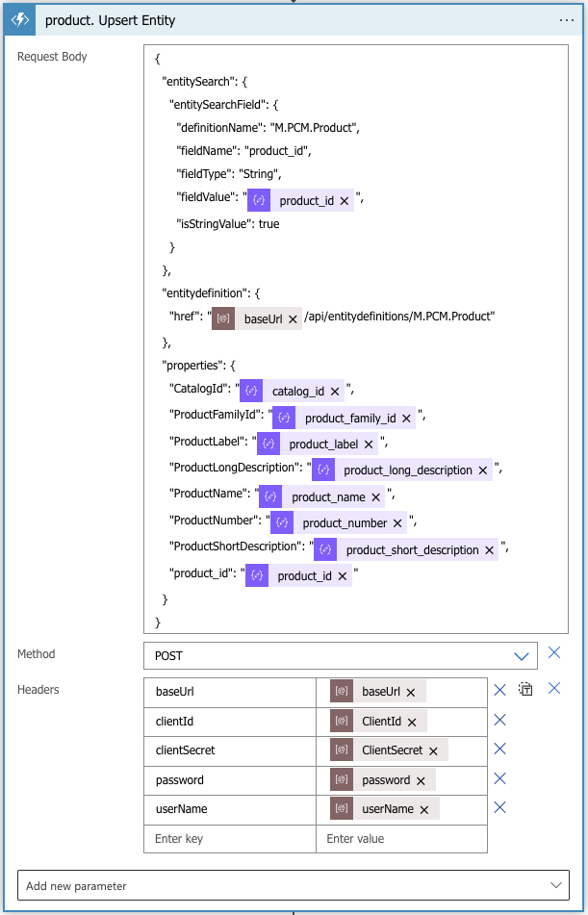
Task: Click the product. Upsert Entity title
Action: (x=111, y=21)
